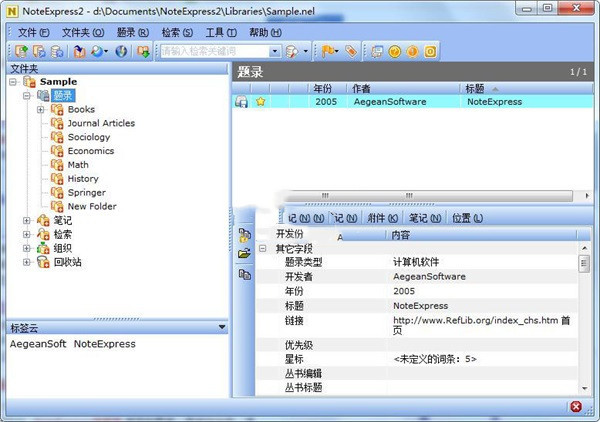
Task: Open the 检索 (S) menu
Action: [x=177, y=33]
